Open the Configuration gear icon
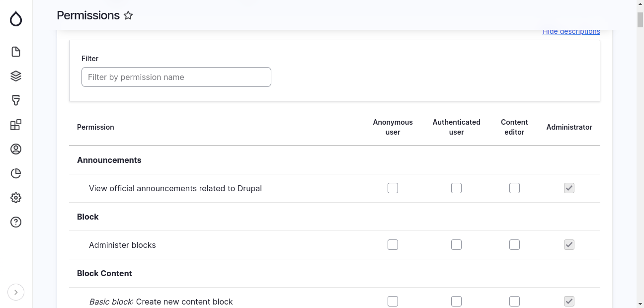This screenshot has height=308, width=644. [x=15, y=197]
